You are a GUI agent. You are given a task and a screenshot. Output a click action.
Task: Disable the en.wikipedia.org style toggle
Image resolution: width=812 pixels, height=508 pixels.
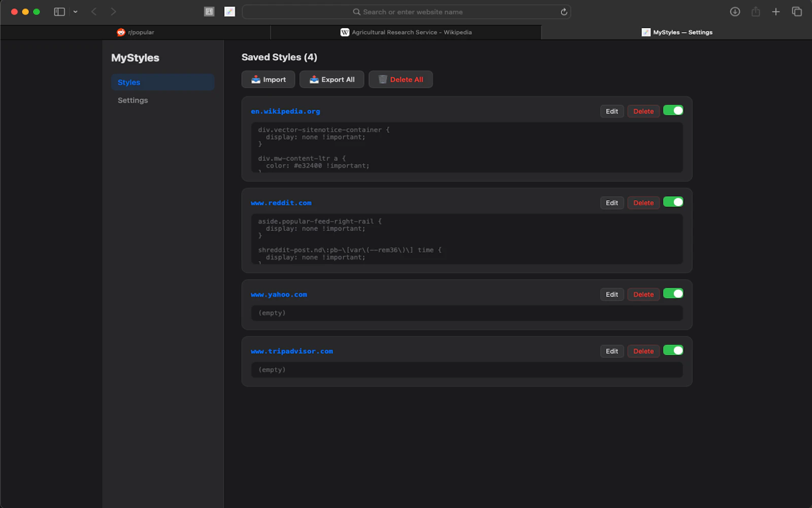(673, 110)
